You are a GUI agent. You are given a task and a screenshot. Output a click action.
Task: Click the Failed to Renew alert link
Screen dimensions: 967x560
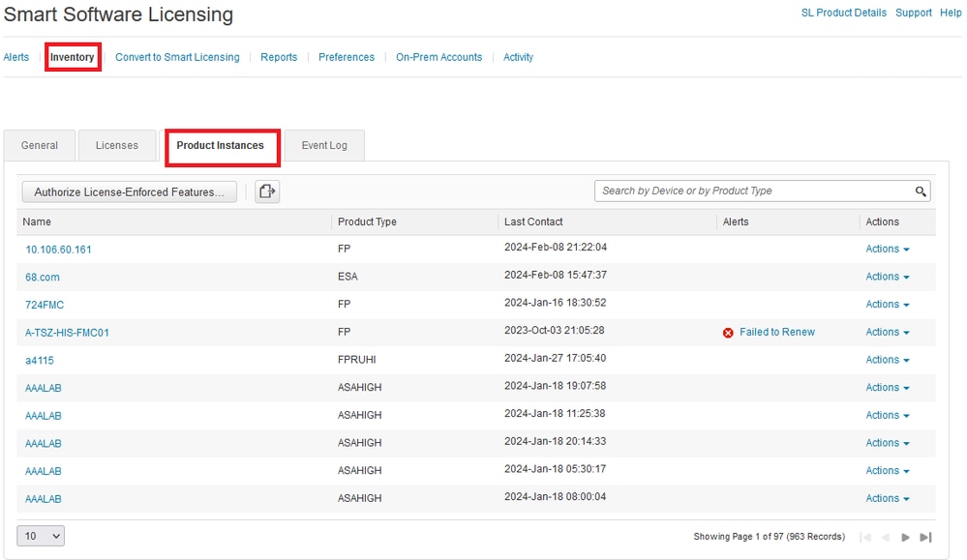tap(777, 332)
